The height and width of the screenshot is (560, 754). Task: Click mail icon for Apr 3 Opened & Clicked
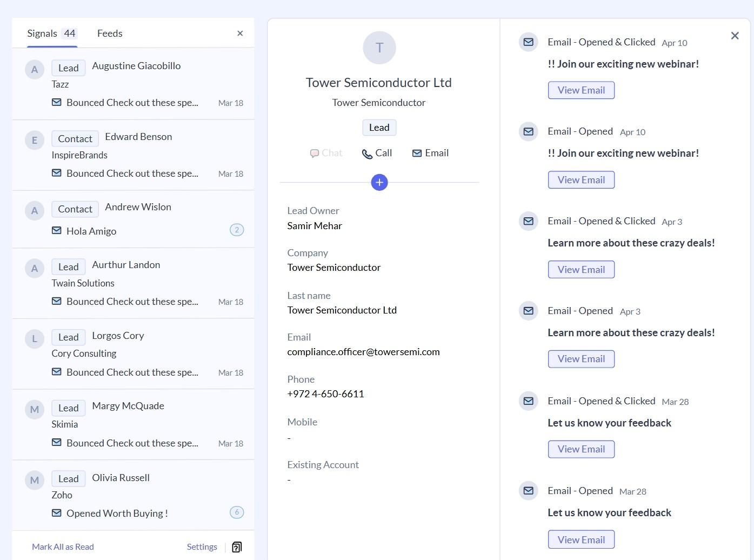[529, 221]
